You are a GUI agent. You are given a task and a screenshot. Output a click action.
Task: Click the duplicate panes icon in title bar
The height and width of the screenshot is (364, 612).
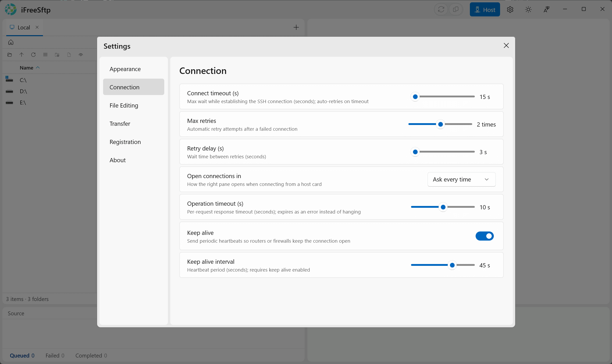coord(456,10)
